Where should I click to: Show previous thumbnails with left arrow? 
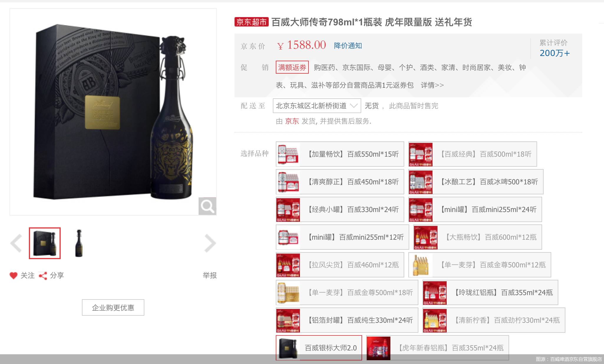pos(16,243)
